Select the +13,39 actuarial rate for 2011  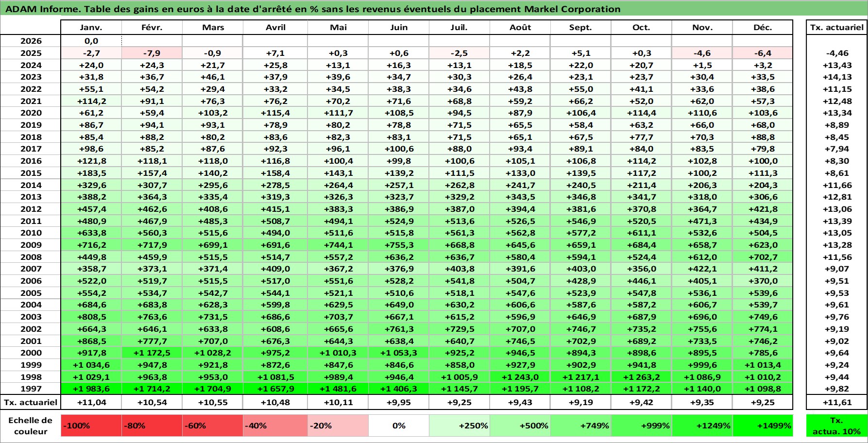point(837,221)
